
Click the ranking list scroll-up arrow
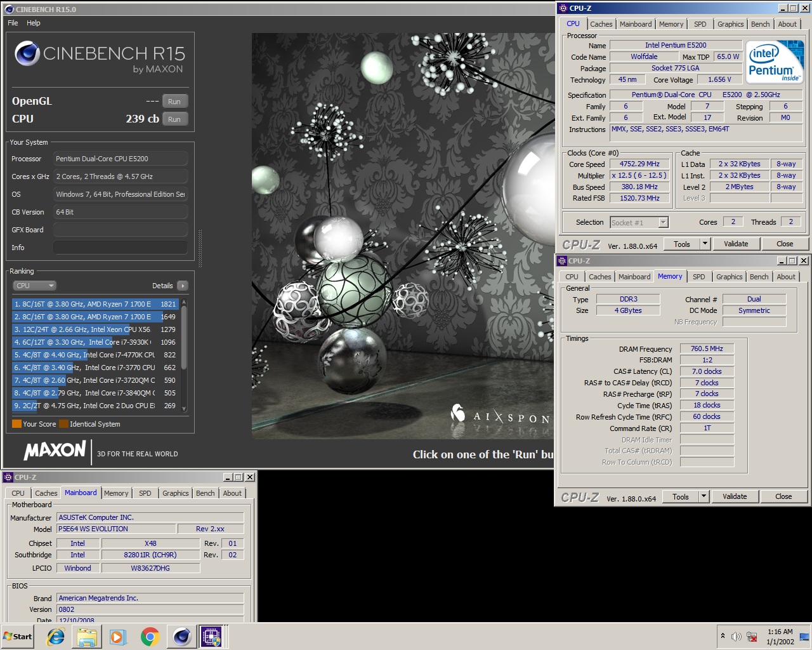click(184, 303)
